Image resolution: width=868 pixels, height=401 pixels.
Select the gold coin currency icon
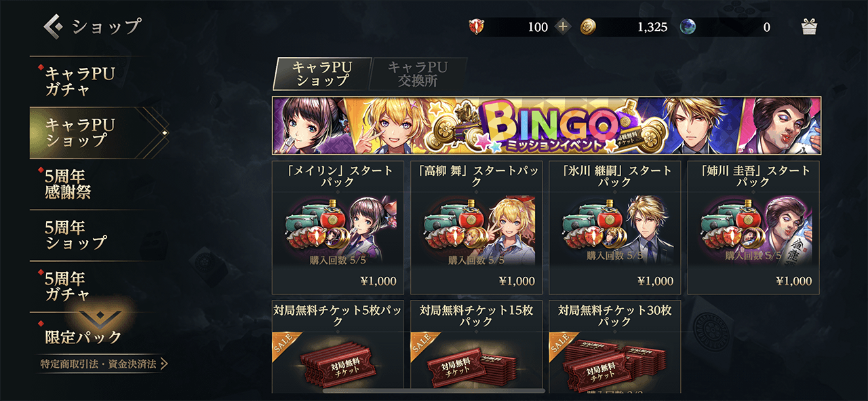point(588,27)
